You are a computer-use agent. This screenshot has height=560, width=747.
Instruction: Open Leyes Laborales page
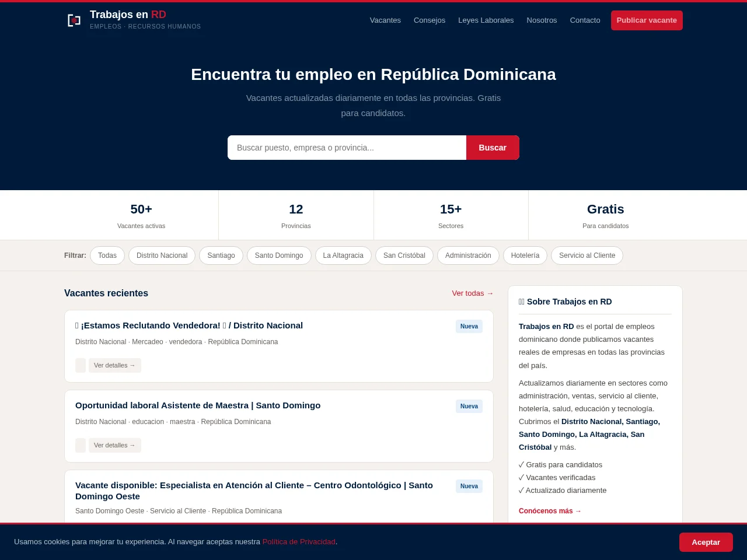pyautogui.click(x=486, y=20)
